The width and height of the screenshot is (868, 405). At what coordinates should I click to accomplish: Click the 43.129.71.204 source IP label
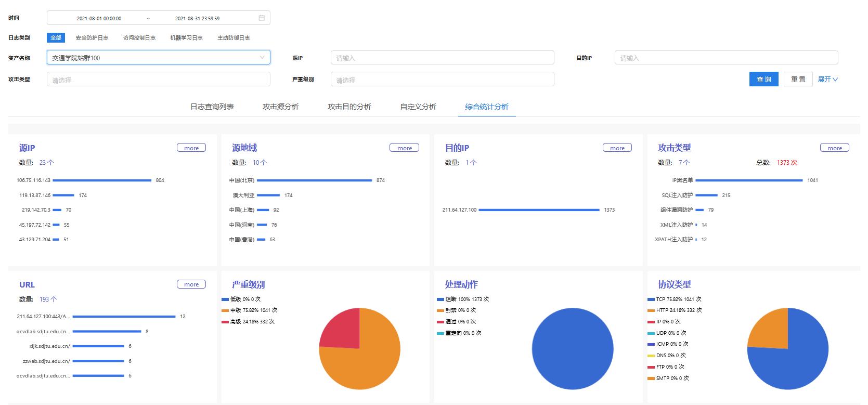(x=35, y=240)
